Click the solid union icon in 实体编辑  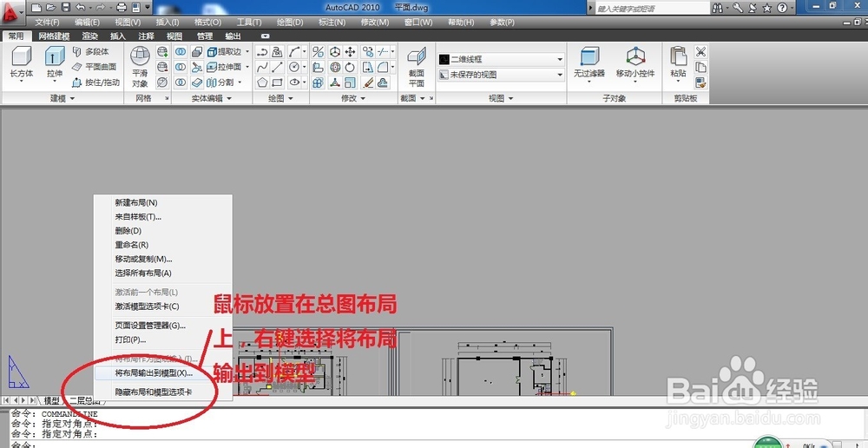click(x=181, y=51)
